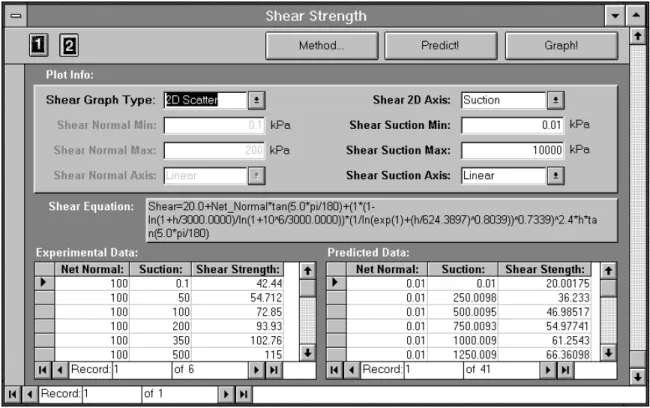Open Shear Graph Type dropdown arrow
The width and height of the screenshot is (650, 408).
257,100
